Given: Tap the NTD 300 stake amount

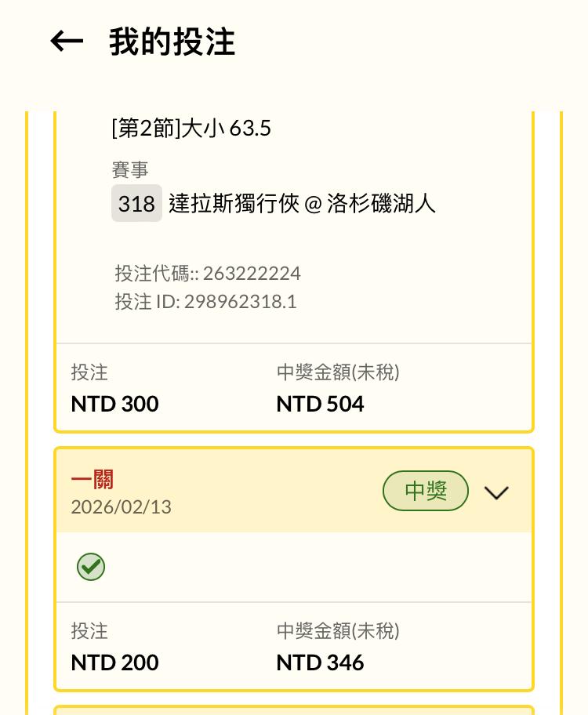Looking at the screenshot, I should (x=114, y=404).
